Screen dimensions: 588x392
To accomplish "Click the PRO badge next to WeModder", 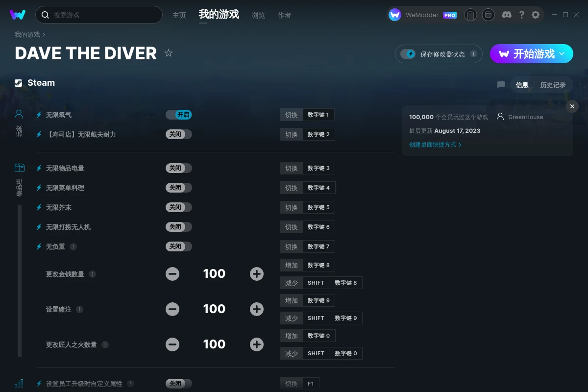I will pos(450,15).
